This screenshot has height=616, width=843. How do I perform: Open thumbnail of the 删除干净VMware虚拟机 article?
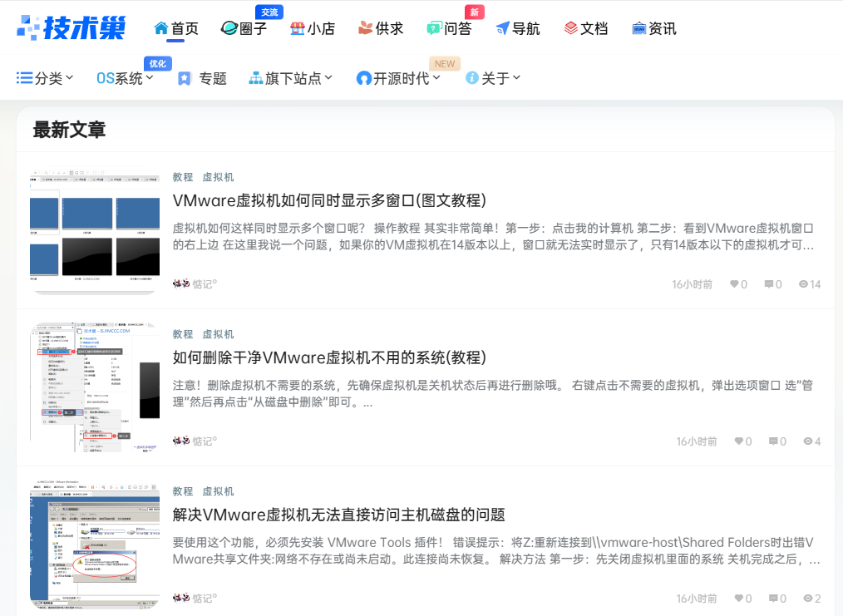(x=95, y=387)
